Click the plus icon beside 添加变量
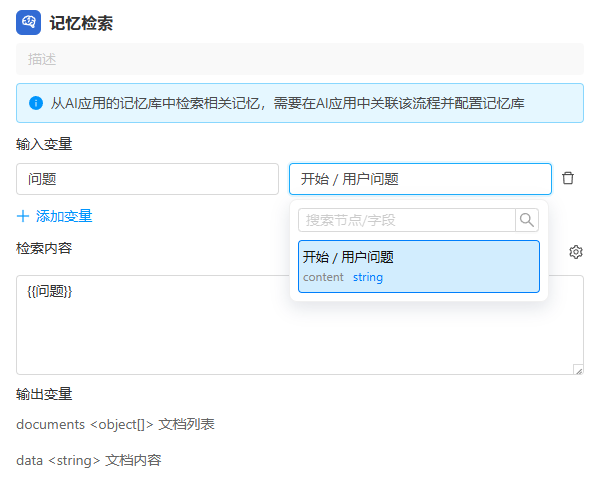Image resolution: width=600 pixels, height=495 pixels. click(23, 216)
